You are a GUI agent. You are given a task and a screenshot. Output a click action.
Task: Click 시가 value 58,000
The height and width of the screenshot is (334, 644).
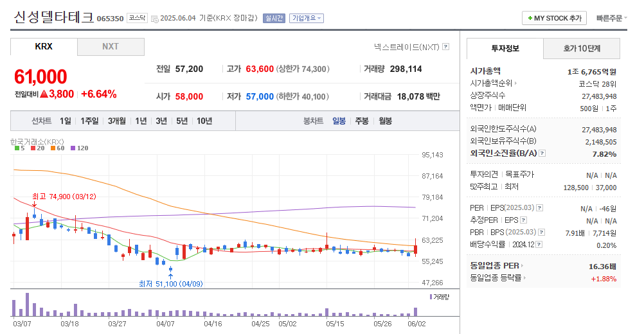click(x=189, y=96)
